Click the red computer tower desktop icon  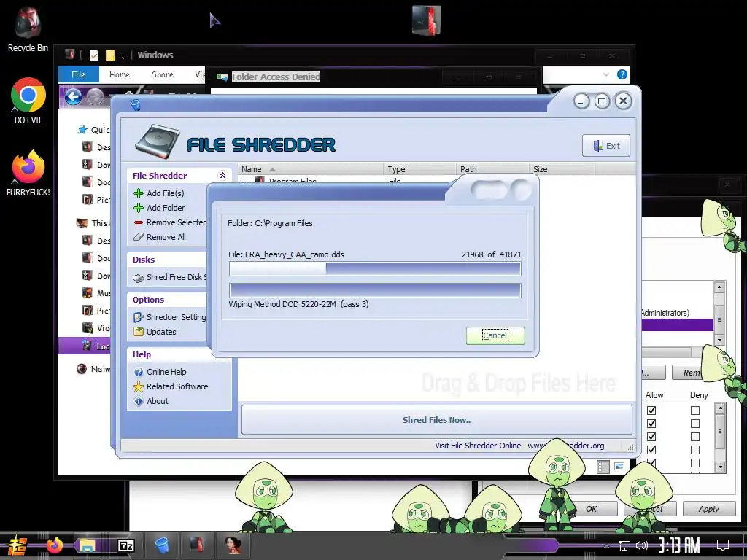click(426, 20)
